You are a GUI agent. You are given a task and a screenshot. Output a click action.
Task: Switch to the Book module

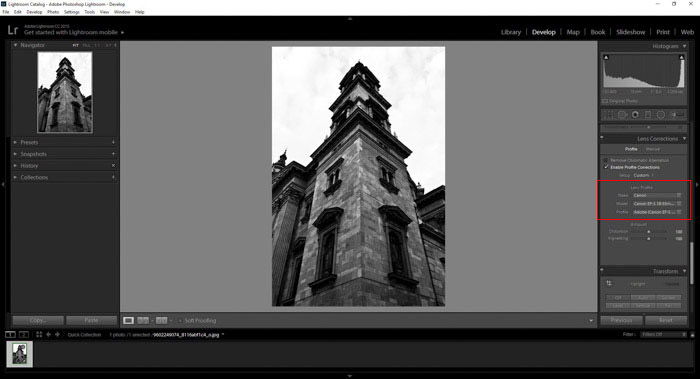pos(598,32)
